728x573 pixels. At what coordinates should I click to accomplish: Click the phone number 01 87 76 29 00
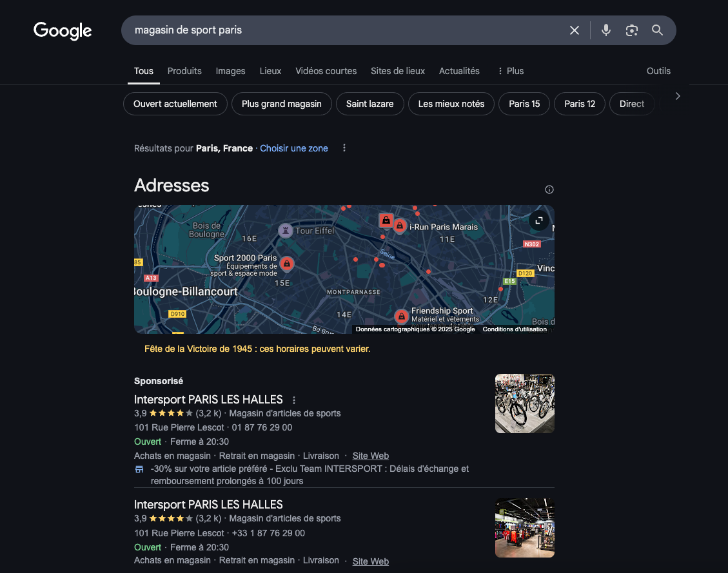pyautogui.click(x=262, y=428)
